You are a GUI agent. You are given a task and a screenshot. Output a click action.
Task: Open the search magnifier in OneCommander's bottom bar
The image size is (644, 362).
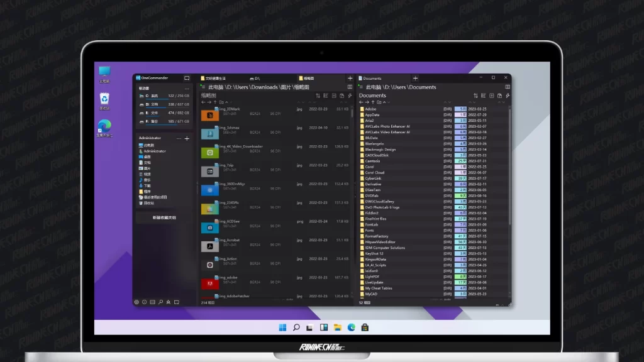coord(160,302)
